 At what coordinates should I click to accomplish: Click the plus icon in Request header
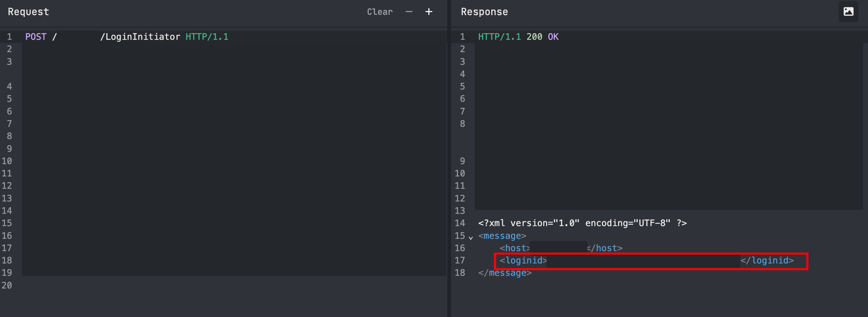tap(429, 12)
